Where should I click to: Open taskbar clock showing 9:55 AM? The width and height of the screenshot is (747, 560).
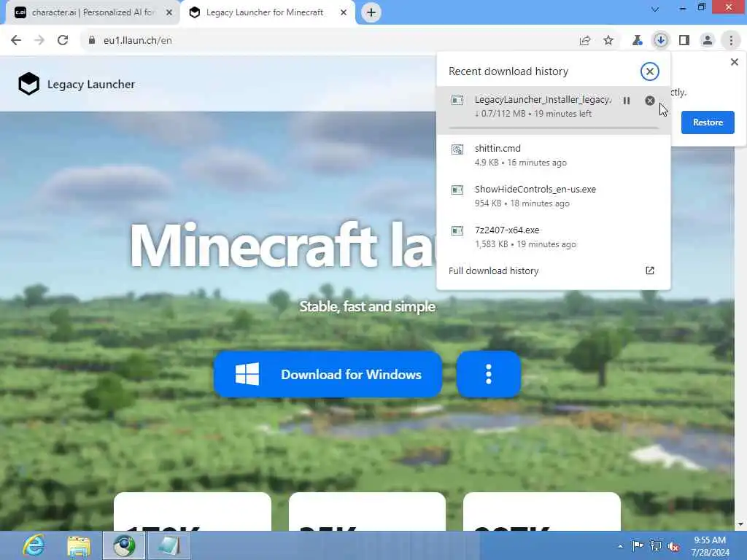tap(710, 546)
